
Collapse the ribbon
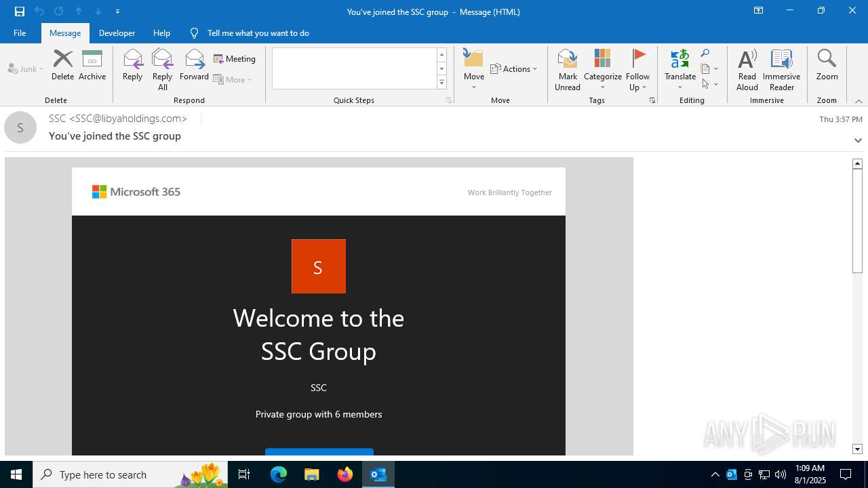pos(859,101)
